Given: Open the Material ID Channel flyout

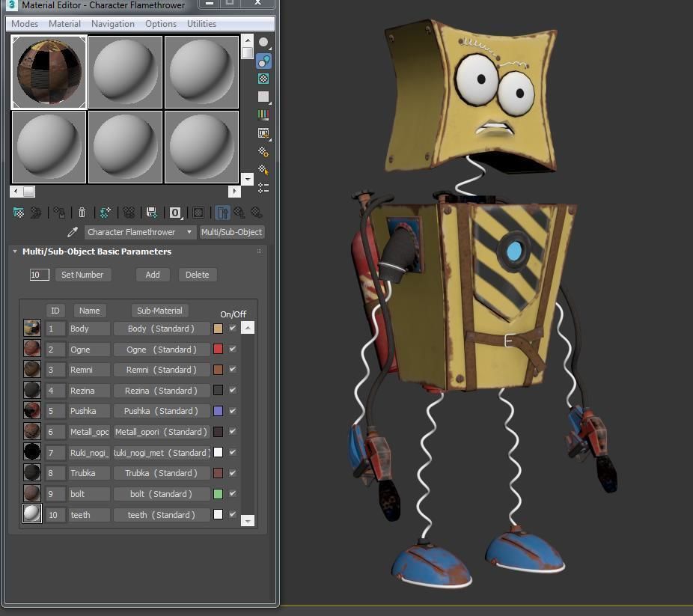Looking at the screenshot, I should tap(175, 213).
